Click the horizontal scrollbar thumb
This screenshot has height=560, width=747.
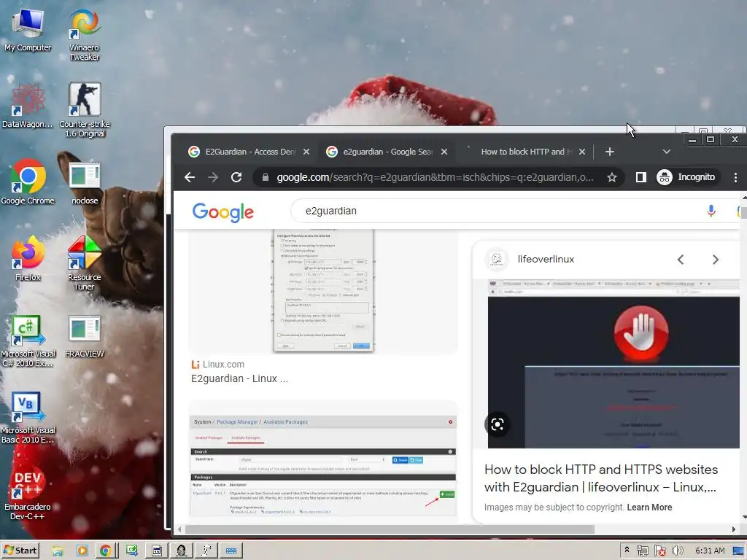pyautogui.click(x=390, y=529)
